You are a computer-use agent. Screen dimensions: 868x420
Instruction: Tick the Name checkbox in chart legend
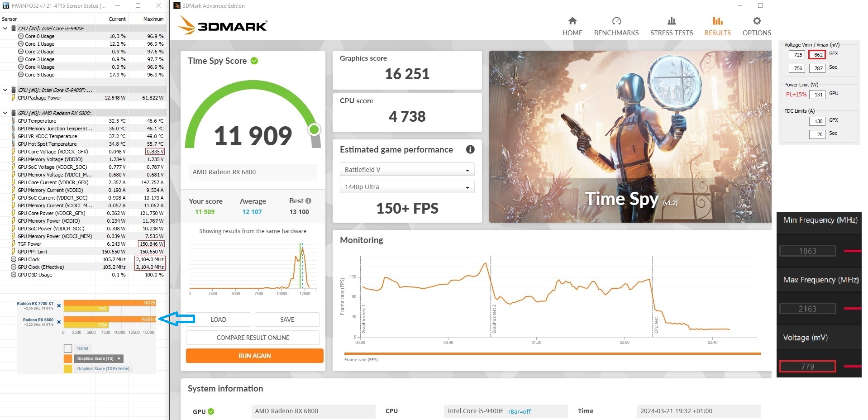68,348
